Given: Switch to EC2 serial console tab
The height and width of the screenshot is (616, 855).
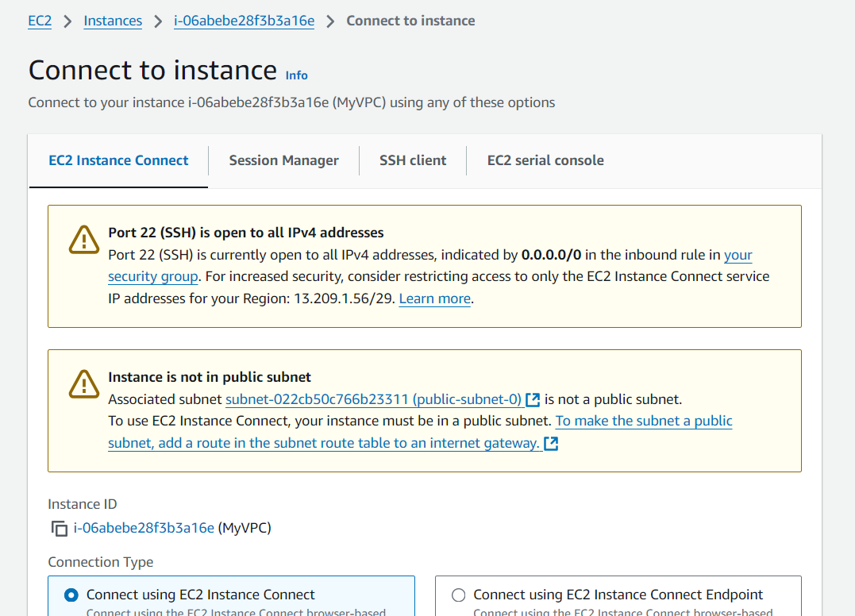Looking at the screenshot, I should [x=545, y=160].
